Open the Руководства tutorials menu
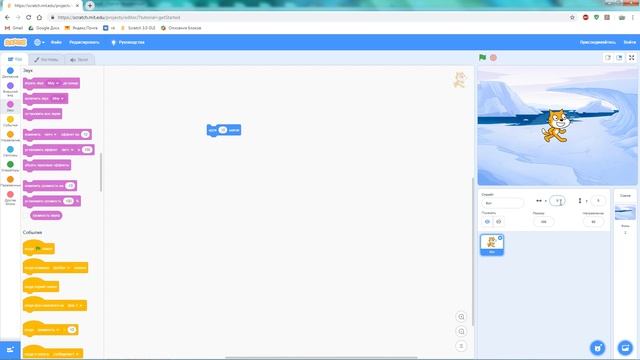This screenshot has height=360, width=640. coord(128,42)
